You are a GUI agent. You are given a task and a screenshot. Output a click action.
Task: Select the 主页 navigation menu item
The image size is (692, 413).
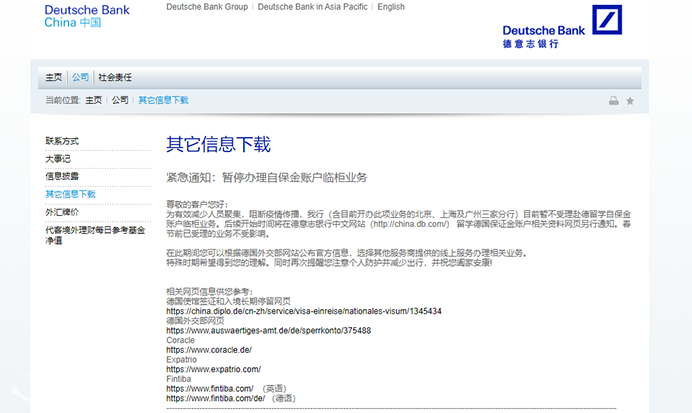tap(53, 77)
